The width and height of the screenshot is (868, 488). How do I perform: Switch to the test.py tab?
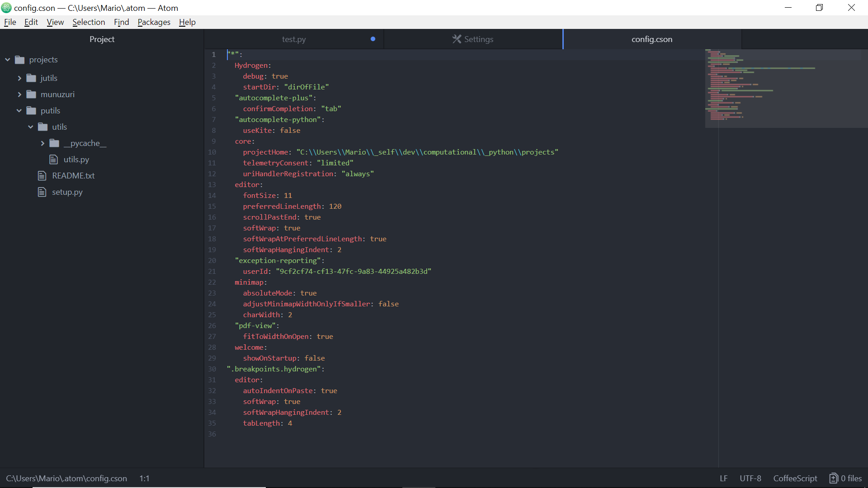pyautogui.click(x=294, y=39)
